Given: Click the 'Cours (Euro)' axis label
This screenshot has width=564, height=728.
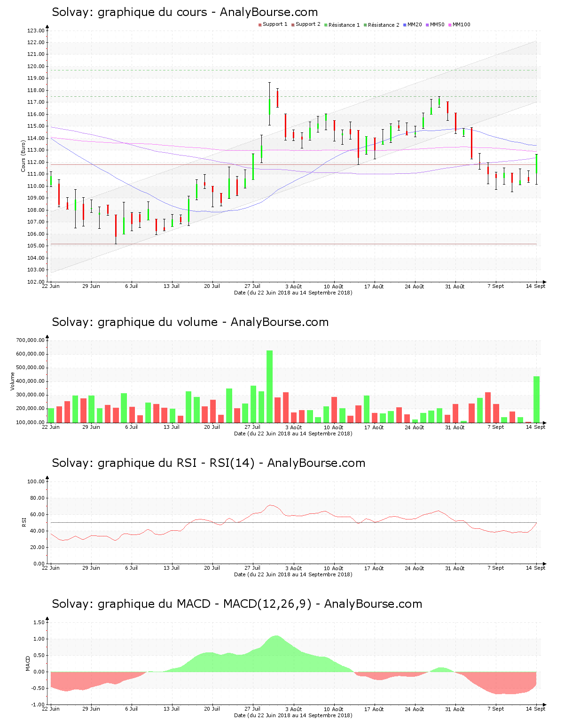Looking at the screenshot, I should click(23, 156).
